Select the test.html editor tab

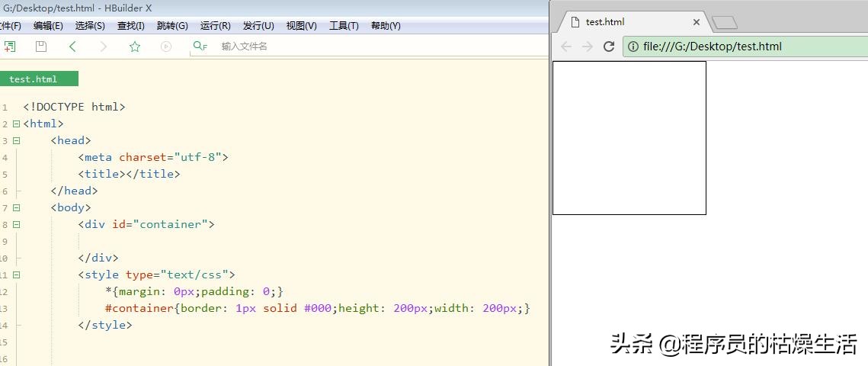click(34, 79)
